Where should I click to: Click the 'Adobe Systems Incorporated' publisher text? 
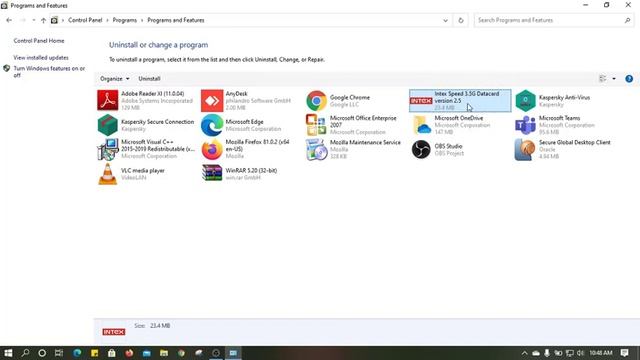pyautogui.click(x=157, y=101)
